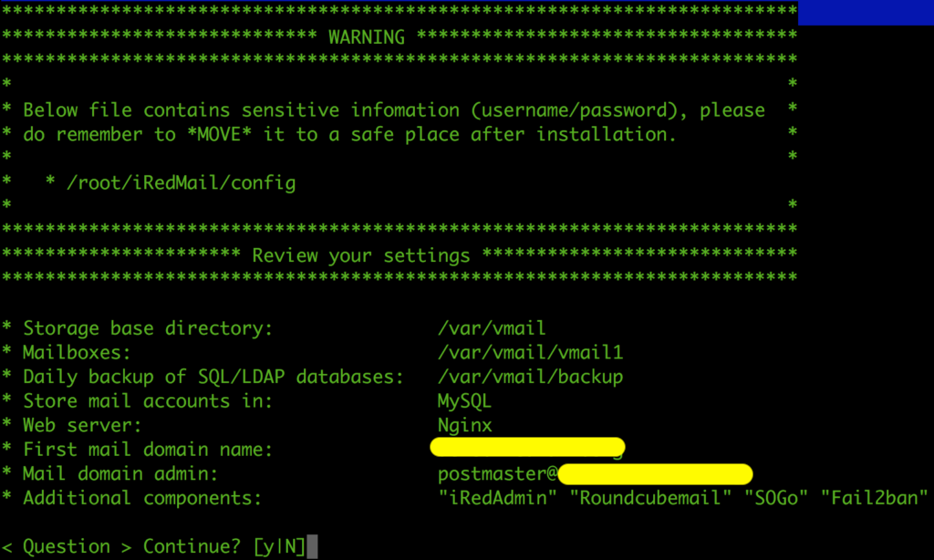This screenshot has width=934, height=560.
Task: Click the blue block at top right
Action: coord(867,13)
